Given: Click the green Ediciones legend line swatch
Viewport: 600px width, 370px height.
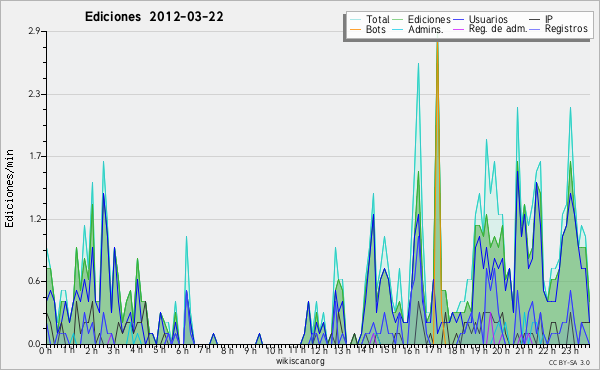Looking at the screenshot, I should (398, 19).
